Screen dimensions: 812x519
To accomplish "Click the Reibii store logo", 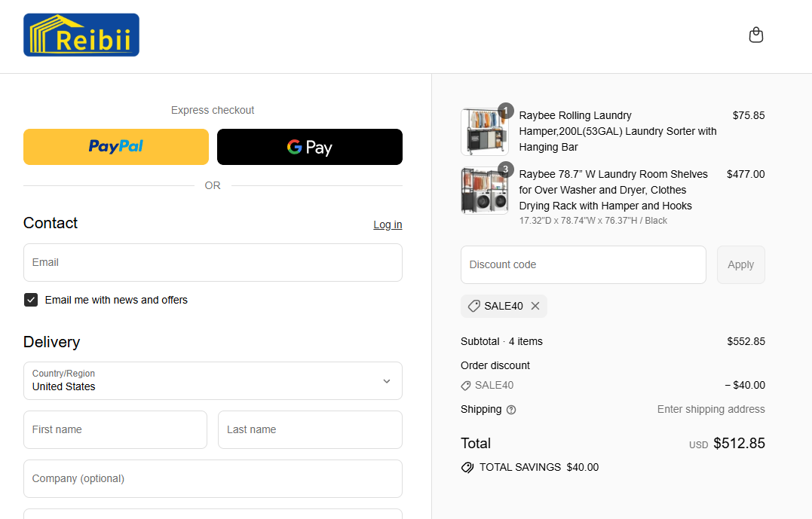I will pyautogui.click(x=81, y=35).
